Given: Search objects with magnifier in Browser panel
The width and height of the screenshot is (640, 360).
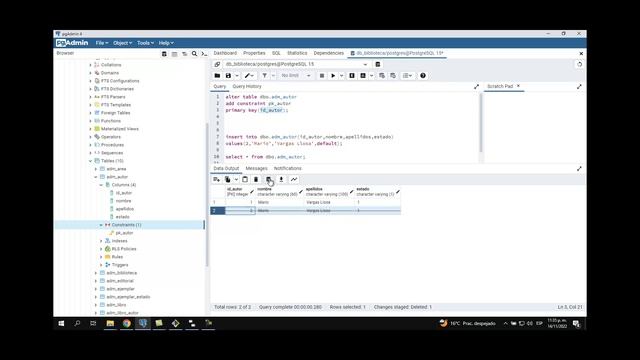Looking at the screenshot, I should (x=195, y=54).
